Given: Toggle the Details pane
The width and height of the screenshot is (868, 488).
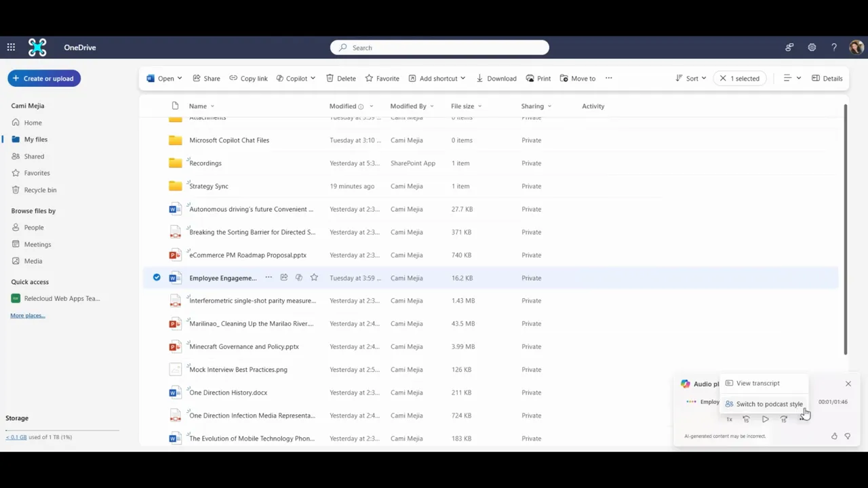Looking at the screenshot, I should [827, 79].
